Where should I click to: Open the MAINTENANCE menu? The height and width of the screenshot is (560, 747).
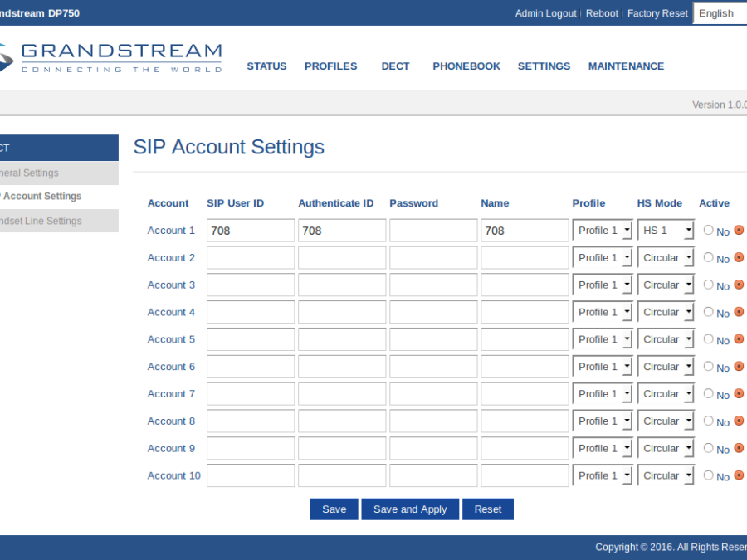pos(626,66)
